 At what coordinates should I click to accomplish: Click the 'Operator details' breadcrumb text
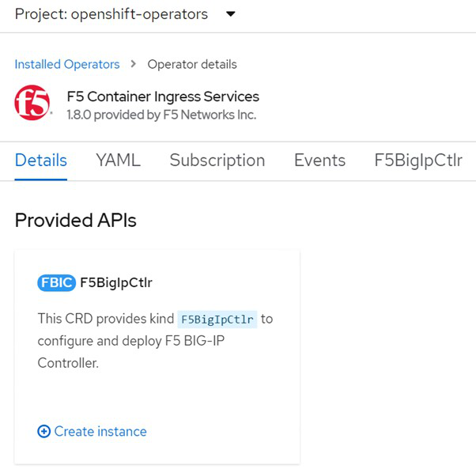[x=192, y=64]
